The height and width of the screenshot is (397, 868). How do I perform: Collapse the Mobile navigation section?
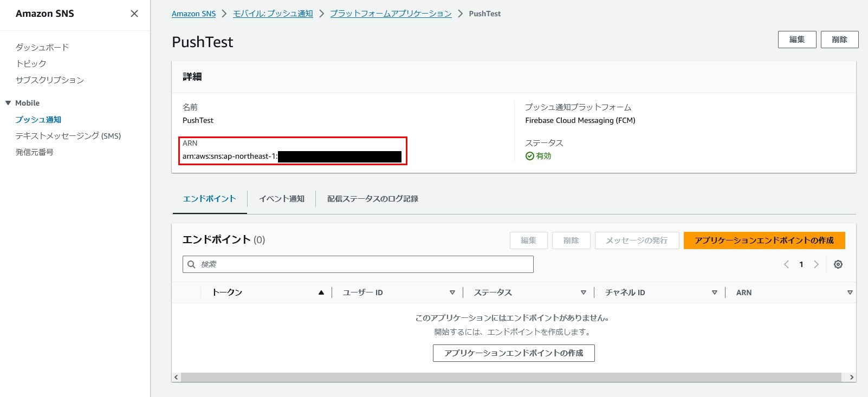pyautogui.click(x=8, y=103)
